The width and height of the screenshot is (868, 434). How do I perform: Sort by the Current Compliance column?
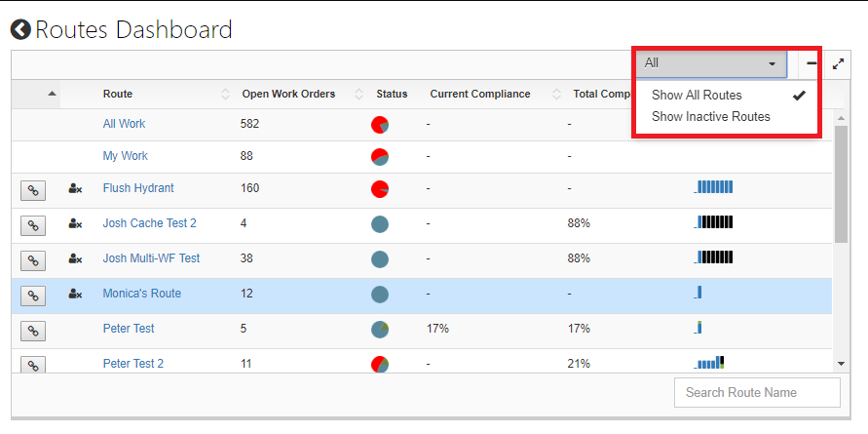coord(480,95)
